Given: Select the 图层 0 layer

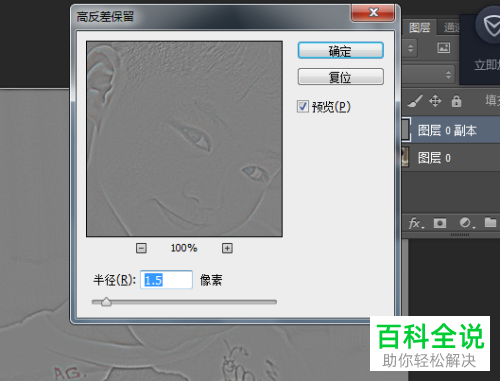Looking at the screenshot, I should pos(451,158).
